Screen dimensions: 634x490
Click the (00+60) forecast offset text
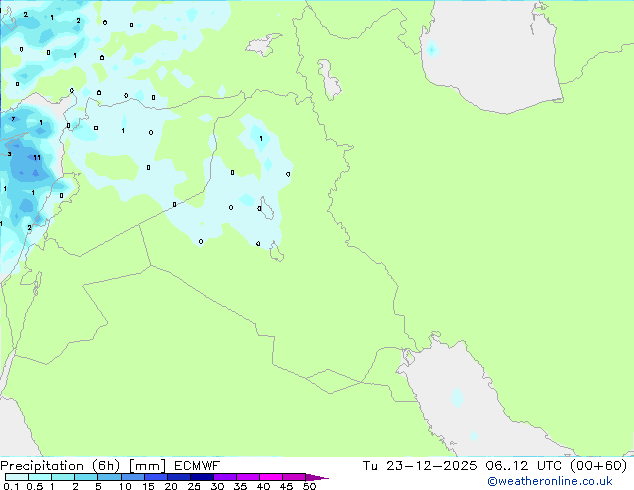tap(598, 466)
